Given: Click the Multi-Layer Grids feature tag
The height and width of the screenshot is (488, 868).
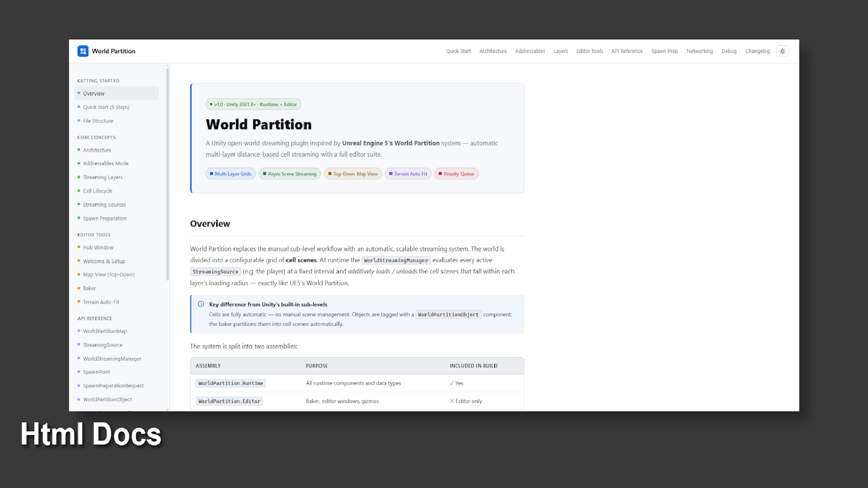Looking at the screenshot, I should (231, 174).
